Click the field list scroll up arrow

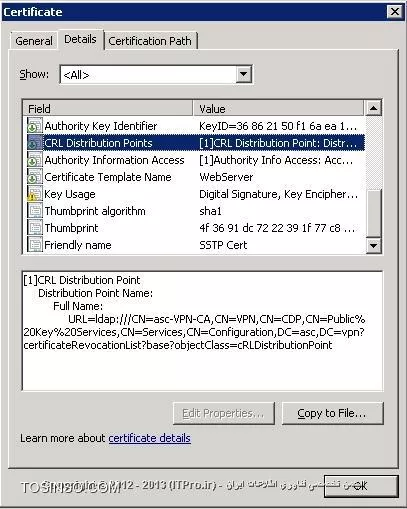(x=373, y=108)
